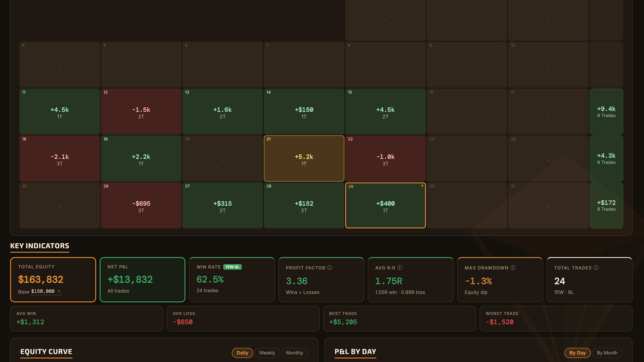Click the 1.75R average value
The width and height of the screenshot is (644, 362).
point(389,281)
